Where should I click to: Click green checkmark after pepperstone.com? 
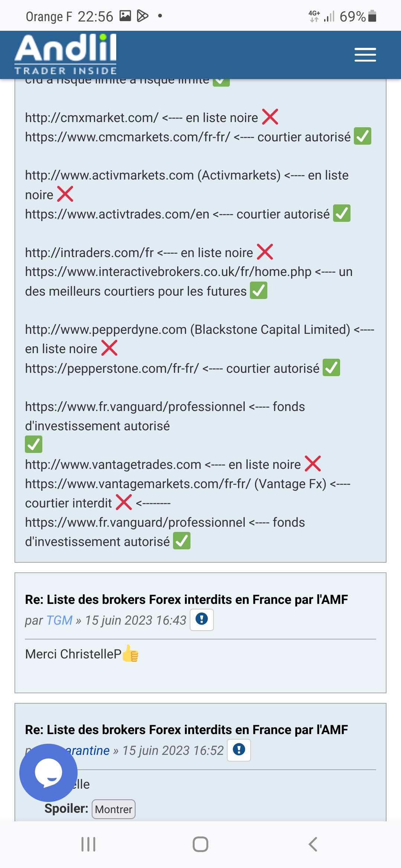coord(331,368)
